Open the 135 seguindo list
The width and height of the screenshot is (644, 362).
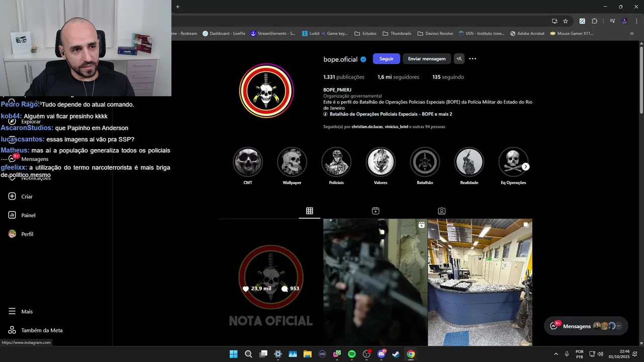(448, 77)
